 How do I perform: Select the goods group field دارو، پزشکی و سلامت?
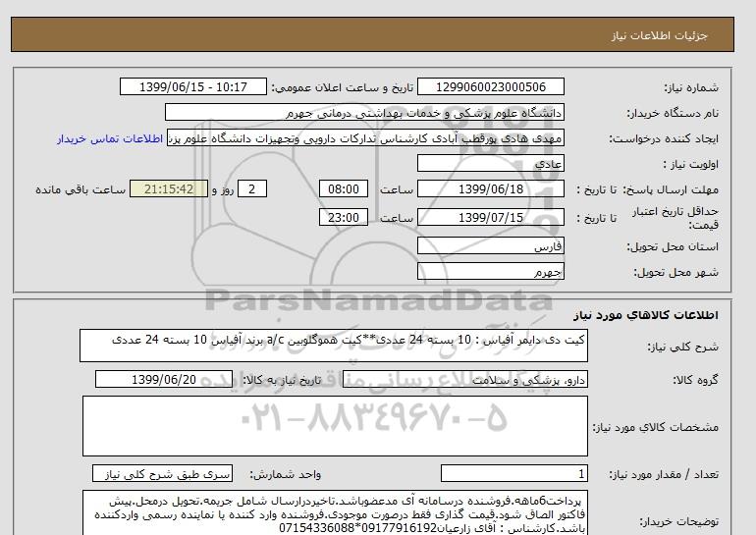pos(464,379)
